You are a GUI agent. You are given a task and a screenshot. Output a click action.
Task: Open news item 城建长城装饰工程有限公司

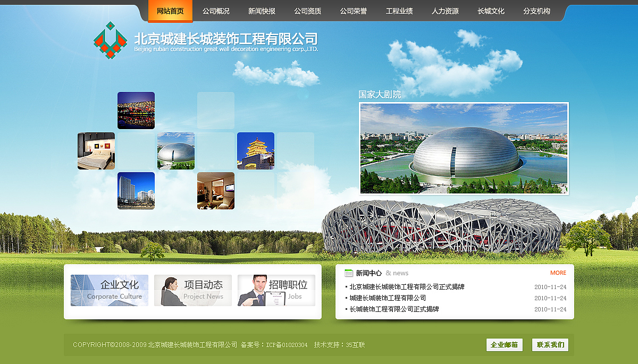tap(388, 298)
